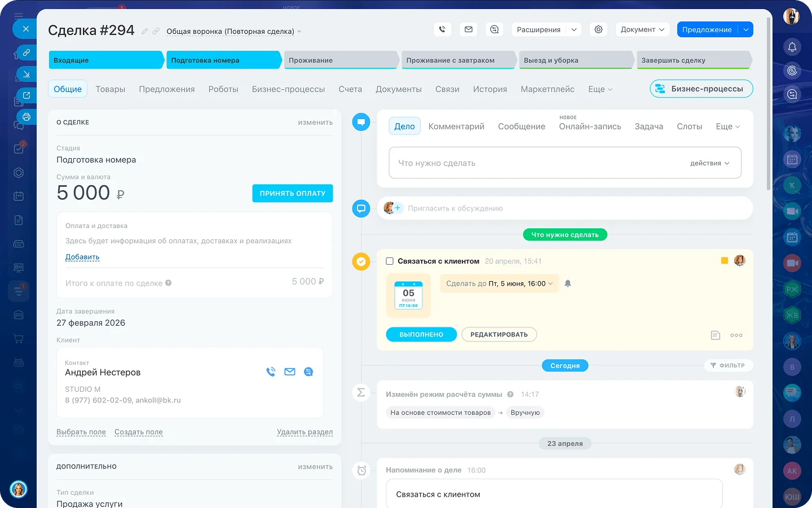Open the Документ dropdown
Image resolution: width=812 pixels, height=508 pixels.
click(x=642, y=29)
